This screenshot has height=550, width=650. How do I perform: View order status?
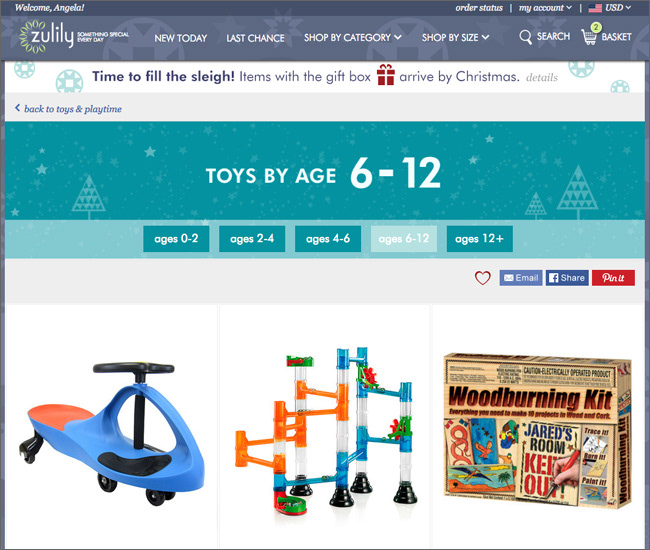479,8
